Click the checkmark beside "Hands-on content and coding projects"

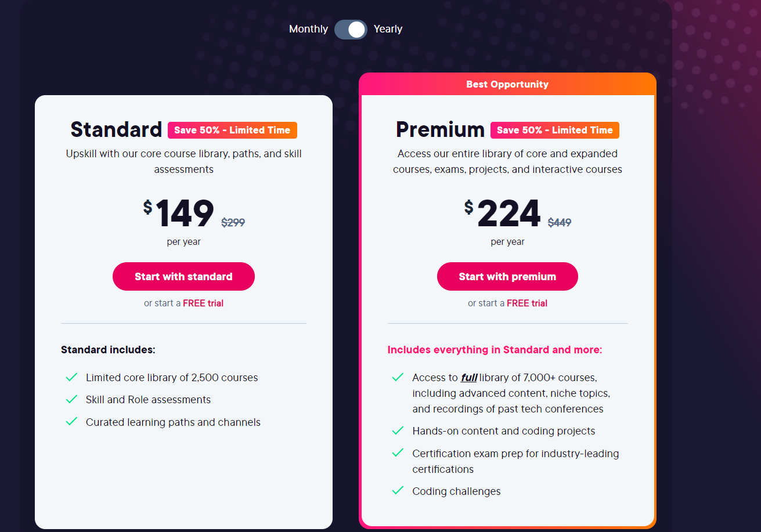coord(398,430)
